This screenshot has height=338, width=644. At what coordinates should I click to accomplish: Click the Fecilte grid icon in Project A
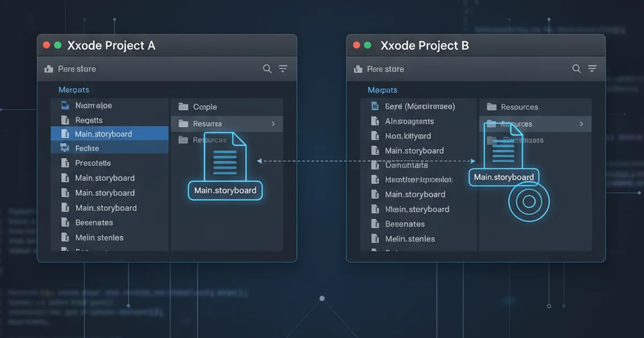point(65,148)
